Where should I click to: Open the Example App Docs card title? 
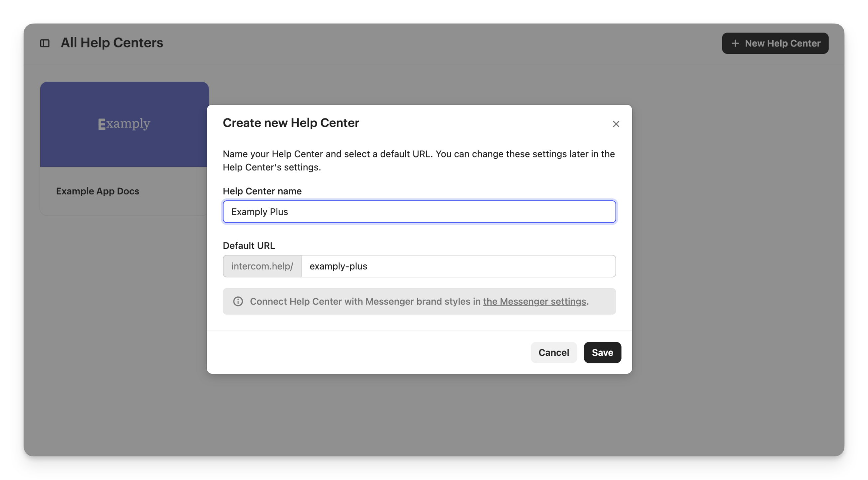[97, 191]
